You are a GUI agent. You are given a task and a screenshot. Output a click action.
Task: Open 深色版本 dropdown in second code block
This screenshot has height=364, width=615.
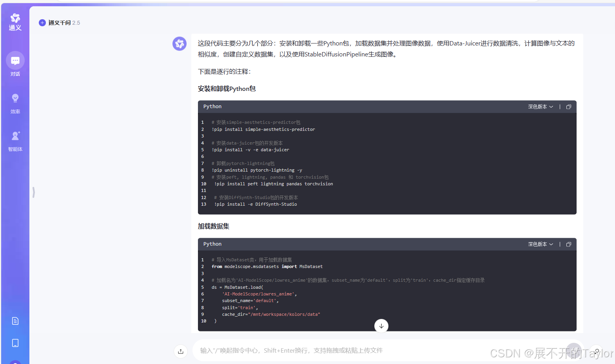541,244
